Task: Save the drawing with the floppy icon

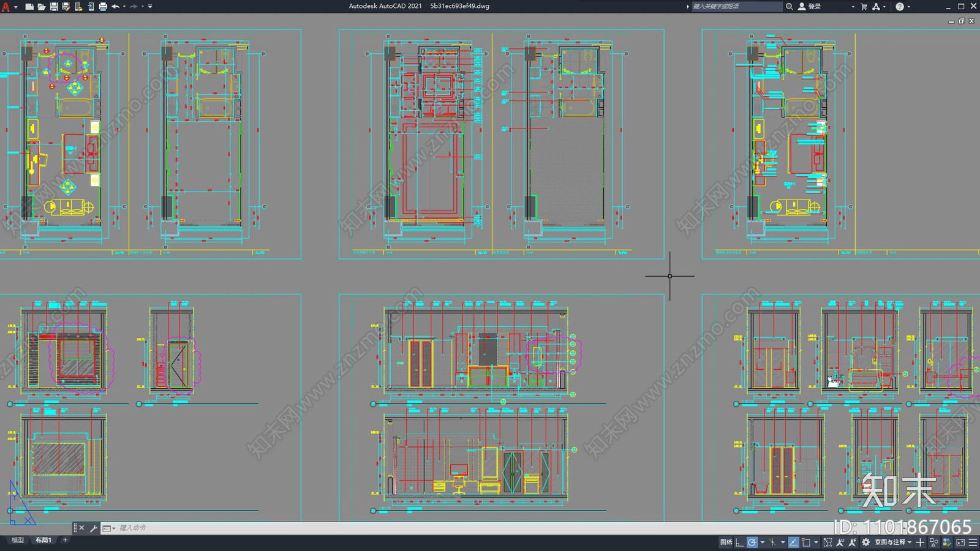Action: [x=54, y=7]
